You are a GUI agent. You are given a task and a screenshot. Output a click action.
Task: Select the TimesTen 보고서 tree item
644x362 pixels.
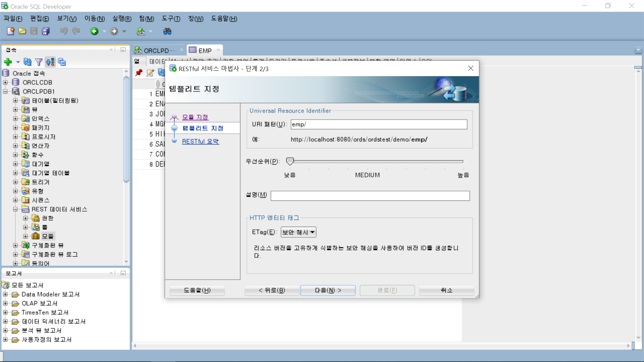(x=45, y=312)
